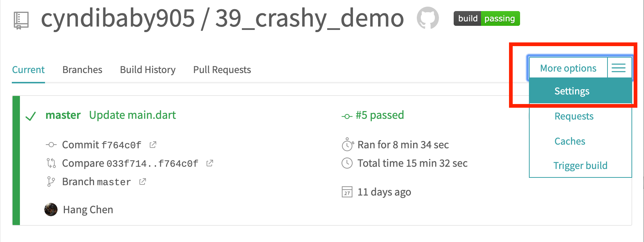Click the build passing badge

point(487,18)
